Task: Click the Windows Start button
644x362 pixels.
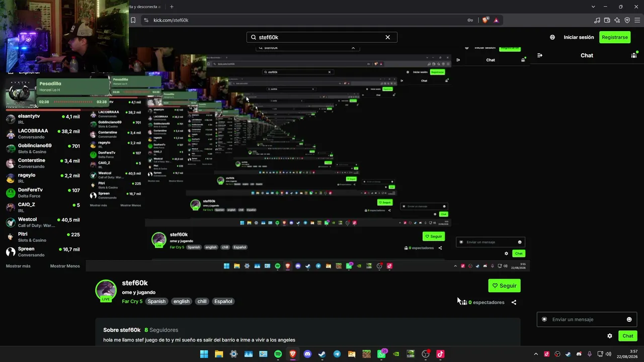Action: tap(204, 354)
